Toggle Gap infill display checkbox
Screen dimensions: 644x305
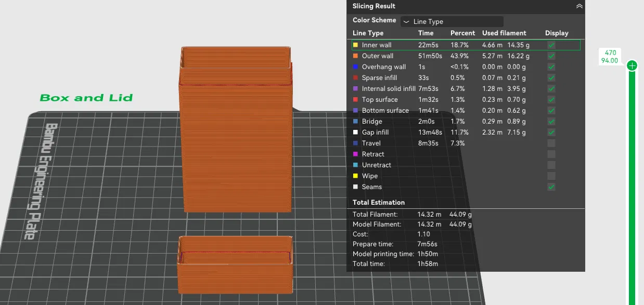551,132
